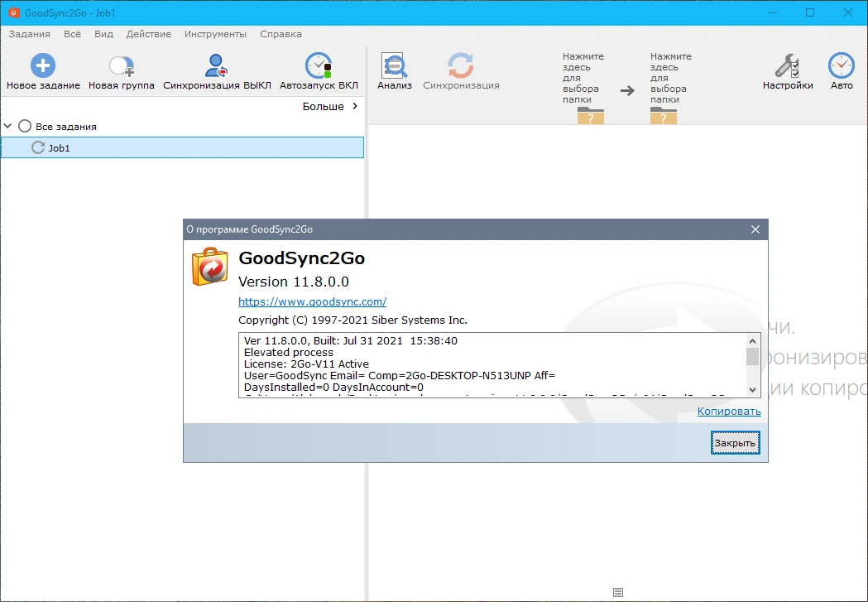This screenshot has height=602, width=868.
Task: Open the Справка menu
Action: 281,34
